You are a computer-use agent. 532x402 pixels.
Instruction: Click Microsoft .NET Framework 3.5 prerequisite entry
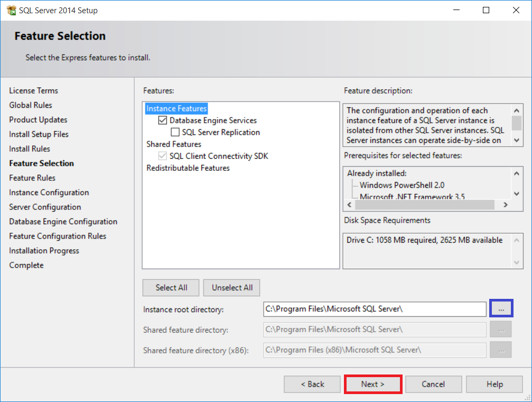[x=412, y=196]
